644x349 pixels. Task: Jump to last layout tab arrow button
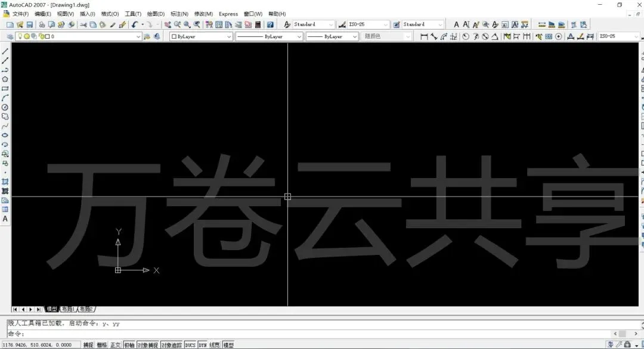pos(39,309)
